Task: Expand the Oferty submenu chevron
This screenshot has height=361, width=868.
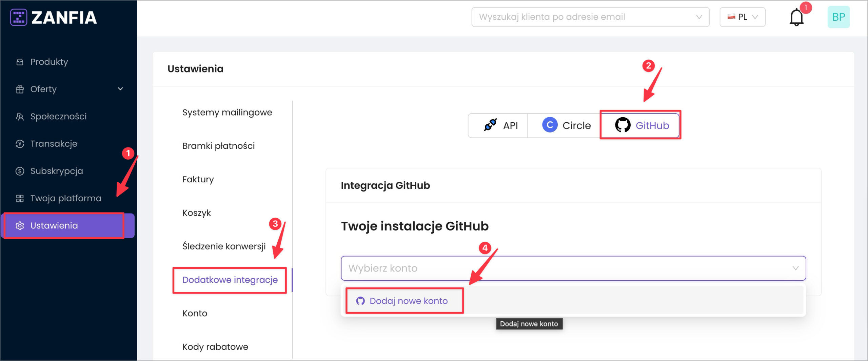Action: click(120, 89)
